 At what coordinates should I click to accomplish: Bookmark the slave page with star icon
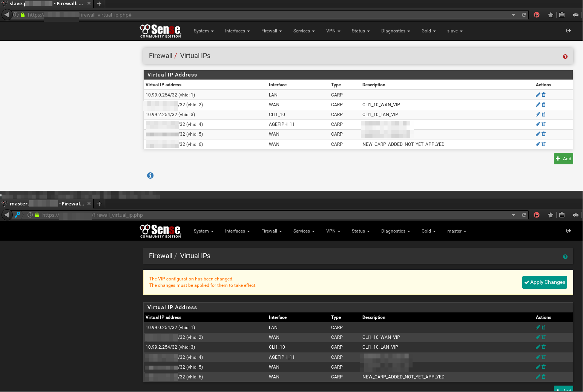coord(551,15)
